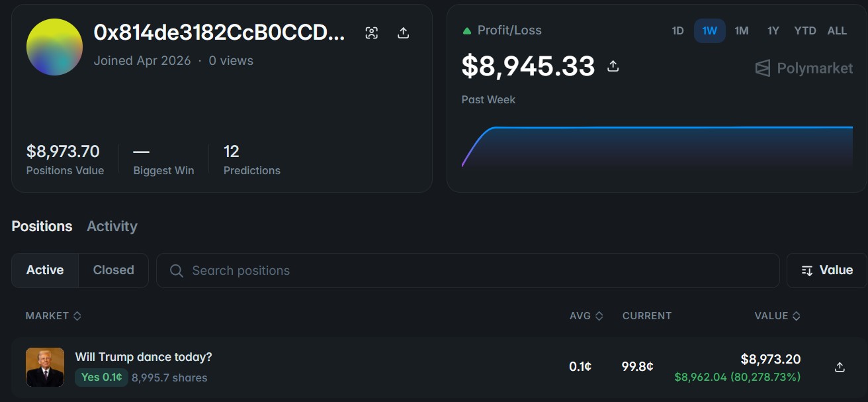Share the profile via the header share icon
868x402 pixels.
point(403,33)
